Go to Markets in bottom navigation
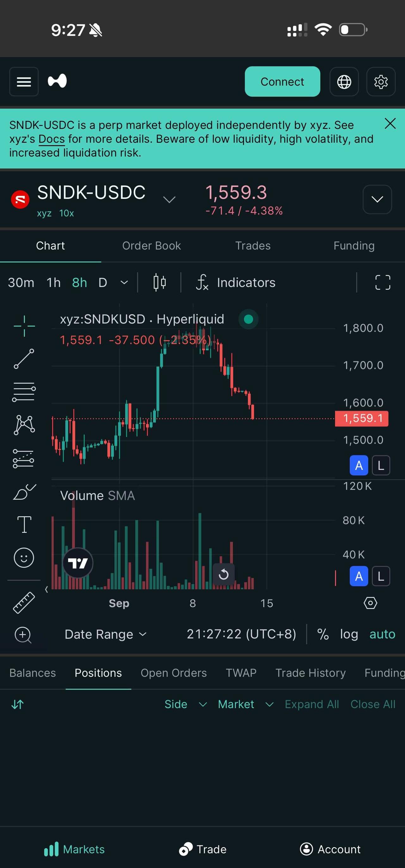The image size is (405, 868). [x=74, y=849]
